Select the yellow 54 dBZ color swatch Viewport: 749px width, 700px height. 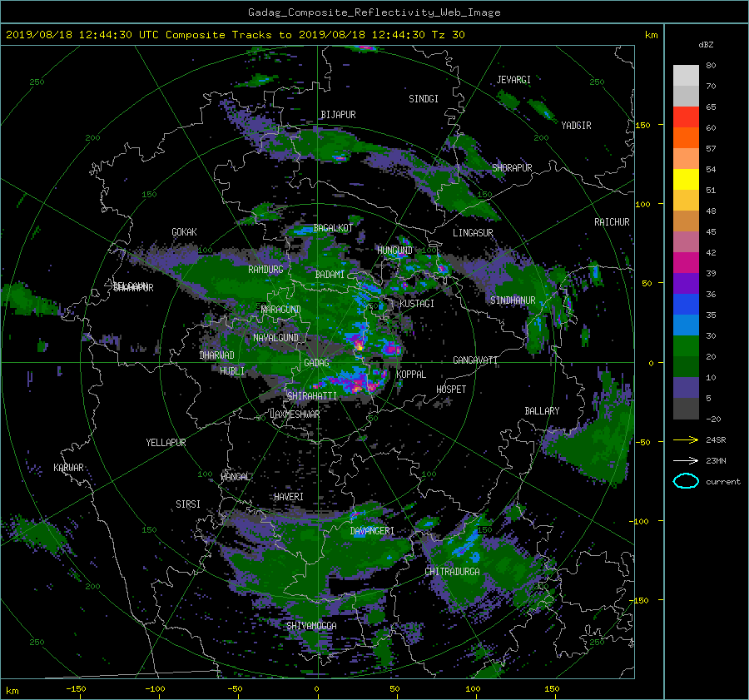(686, 179)
